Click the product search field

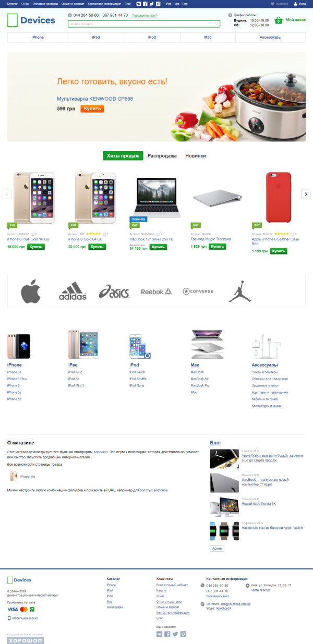pyautogui.click(x=143, y=24)
